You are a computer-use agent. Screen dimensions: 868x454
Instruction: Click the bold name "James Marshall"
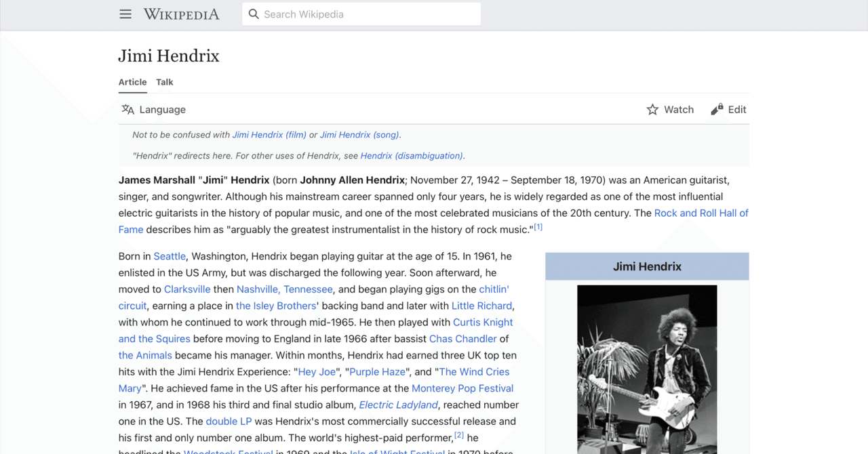157,180
